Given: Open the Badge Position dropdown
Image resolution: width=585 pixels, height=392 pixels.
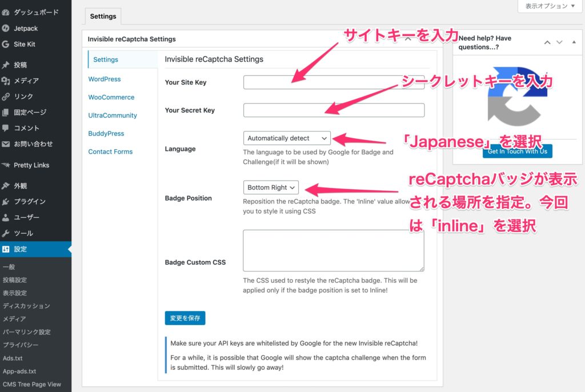Looking at the screenshot, I should coord(271,187).
